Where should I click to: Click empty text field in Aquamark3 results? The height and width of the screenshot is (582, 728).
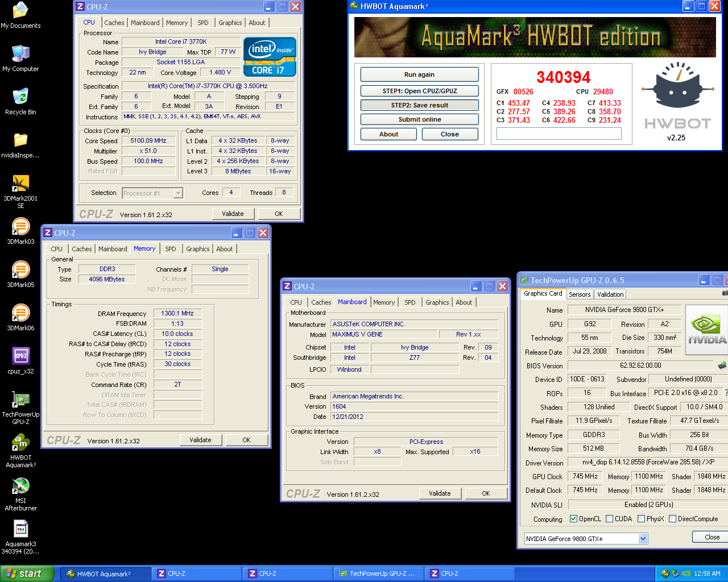click(559, 134)
